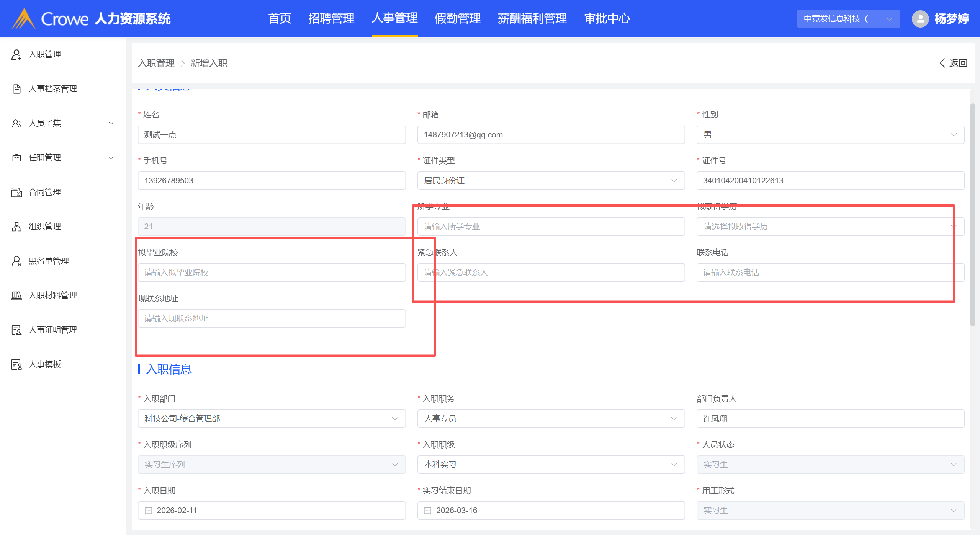Switch to the 假勤管理 top tab

point(457,18)
